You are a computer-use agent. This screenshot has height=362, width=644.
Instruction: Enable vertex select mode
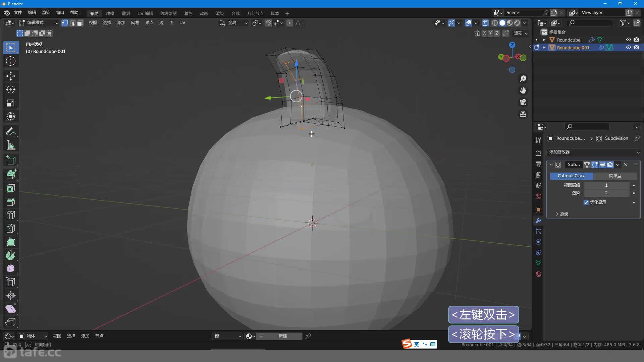(65, 23)
